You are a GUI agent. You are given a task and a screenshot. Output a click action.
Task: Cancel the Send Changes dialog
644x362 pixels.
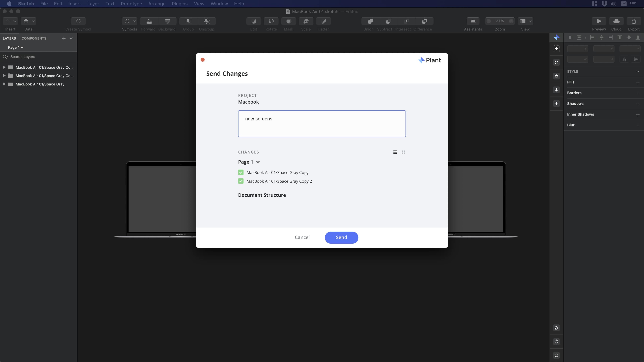pos(302,237)
